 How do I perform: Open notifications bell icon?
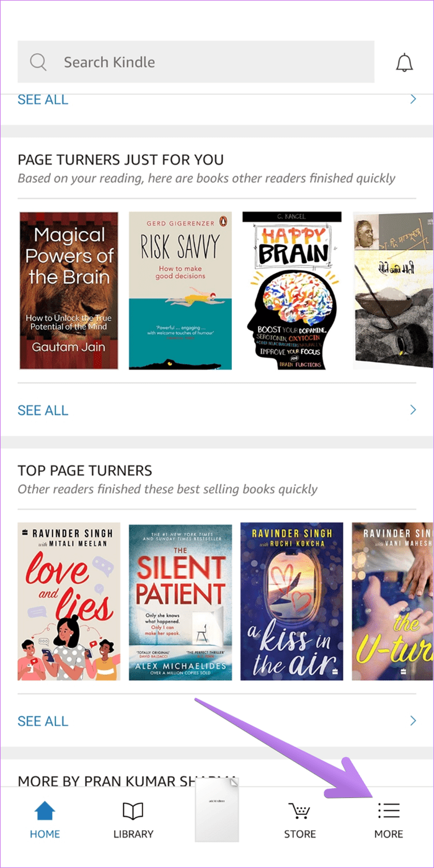point(404,62)
